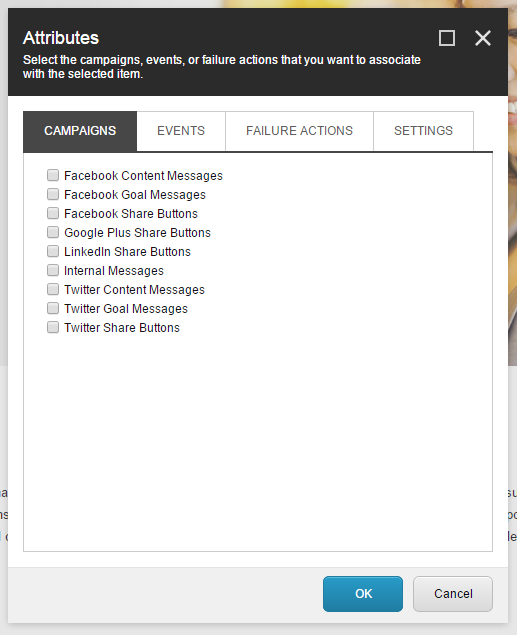517x635 pixels.
Task: Check the Internal Messages box
Action: 53,270
